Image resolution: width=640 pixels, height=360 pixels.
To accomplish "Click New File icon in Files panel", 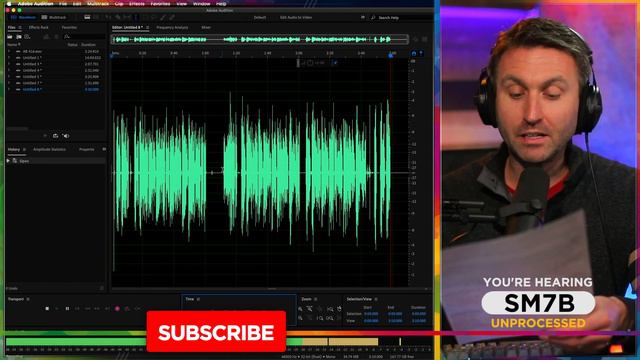I will 27,37.
